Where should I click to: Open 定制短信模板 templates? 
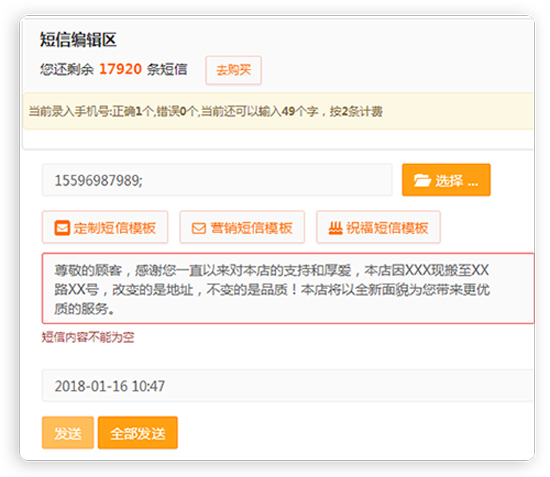click(x=105, y=227)
